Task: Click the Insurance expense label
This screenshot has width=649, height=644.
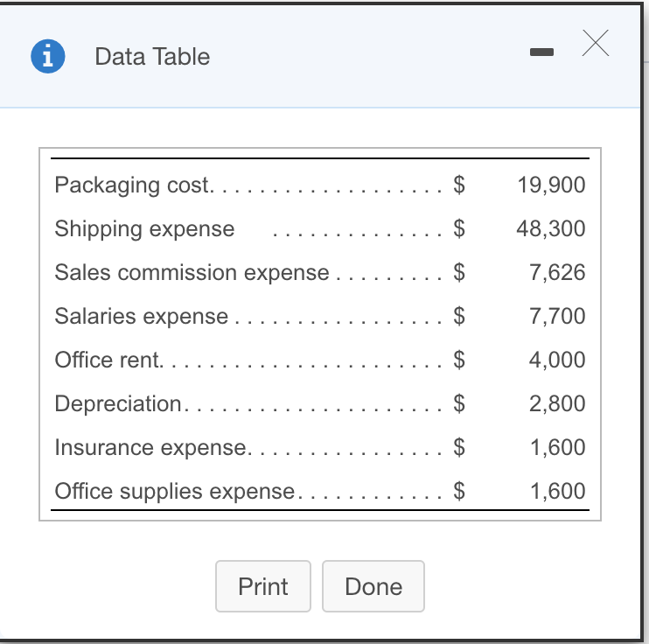Action: (x=153, y=447)
